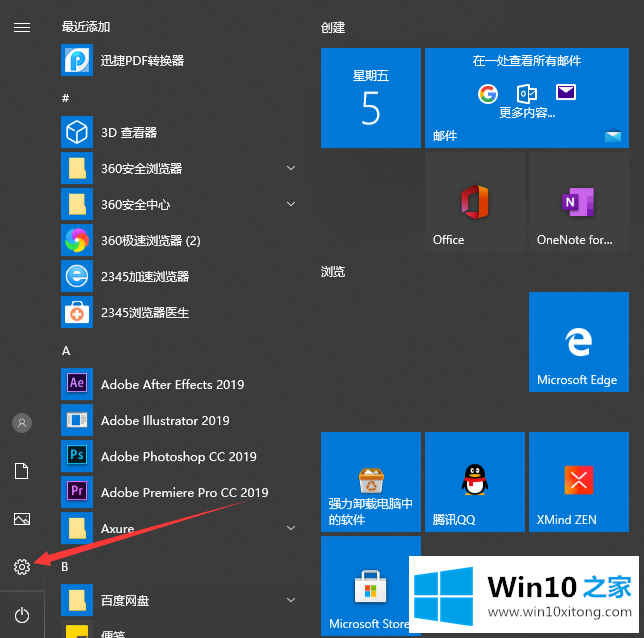Click the 360安全中心 folder icon
Viewport: 644px width, 638px height.
click(x=77, y=204)
